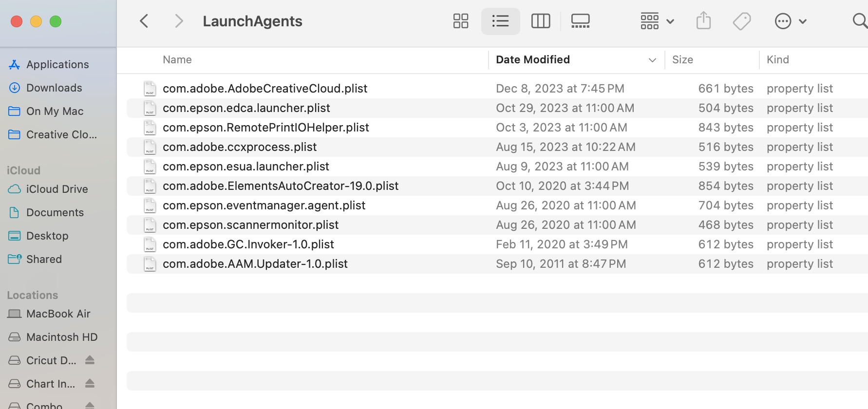This screenshot has height=409, width=868.
Task: Go back with the left chevron
Action: tap(144, 21)
